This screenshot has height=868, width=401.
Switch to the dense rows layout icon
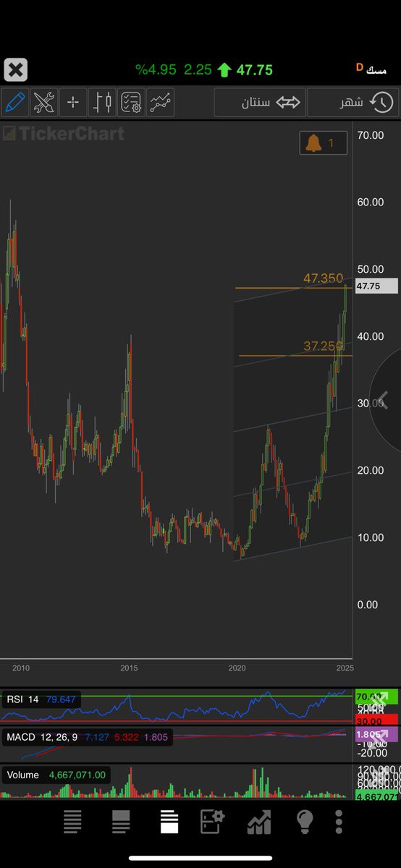coord(72,822)
